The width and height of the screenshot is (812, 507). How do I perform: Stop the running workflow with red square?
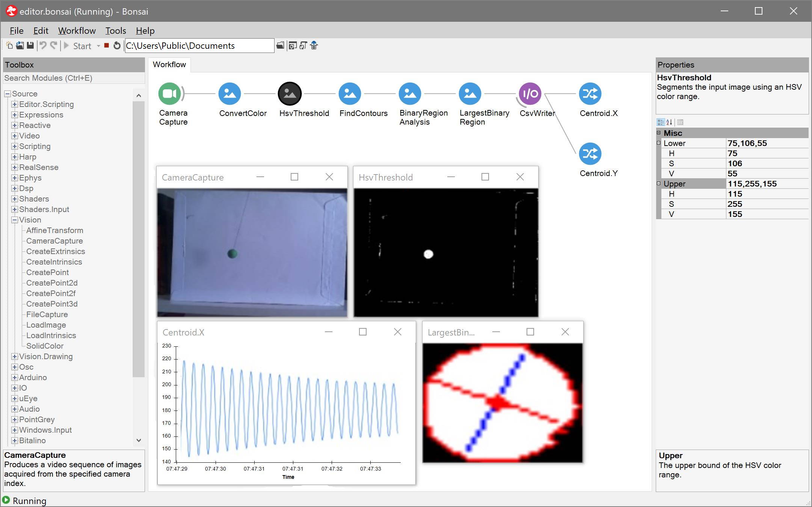[x=107, y=46]
